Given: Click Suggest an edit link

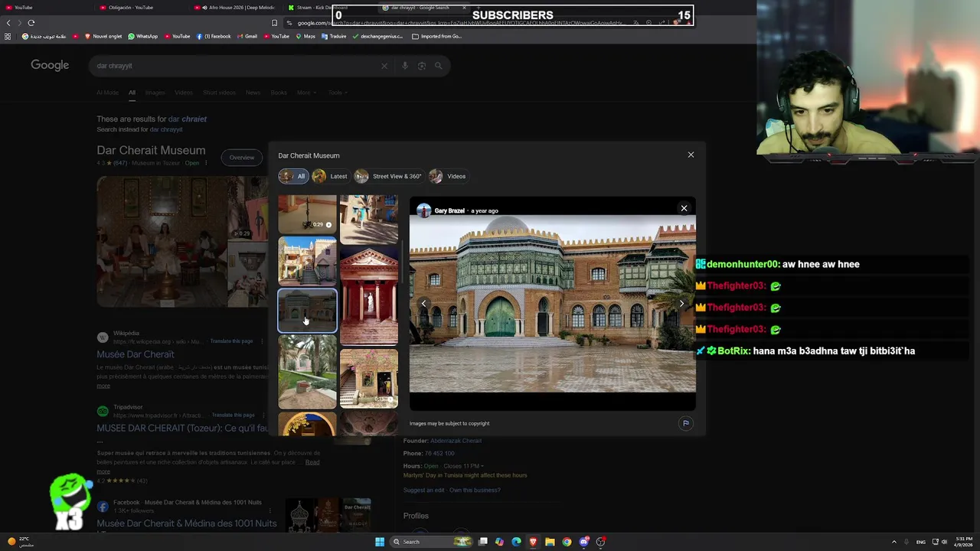Looking at the screenshot, I should click(424, 490).
